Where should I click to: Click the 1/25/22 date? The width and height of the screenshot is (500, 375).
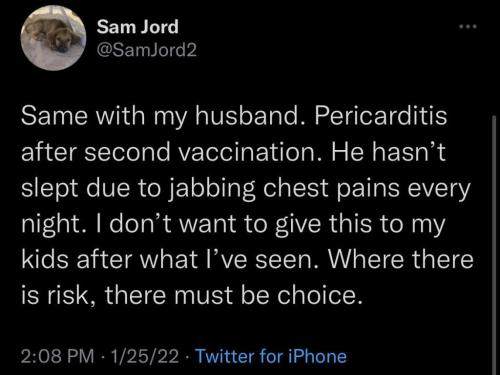pyautogui.click(x=145, y=356)
